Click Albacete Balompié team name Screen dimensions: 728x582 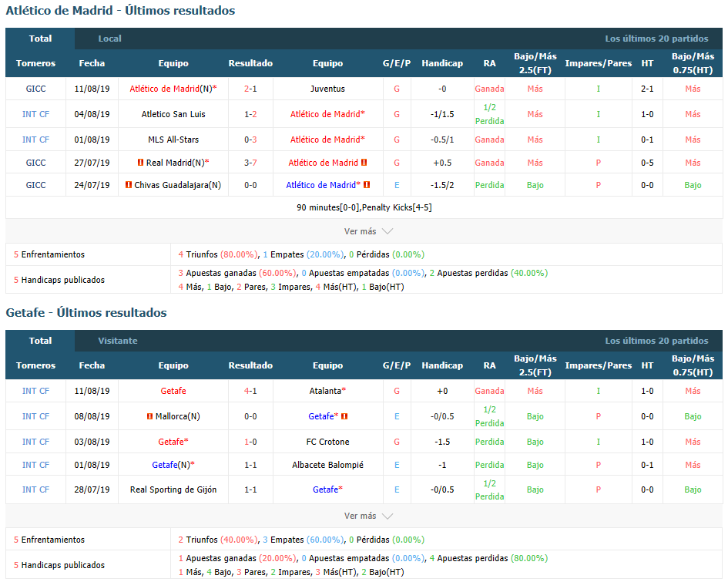click(327, 465)
